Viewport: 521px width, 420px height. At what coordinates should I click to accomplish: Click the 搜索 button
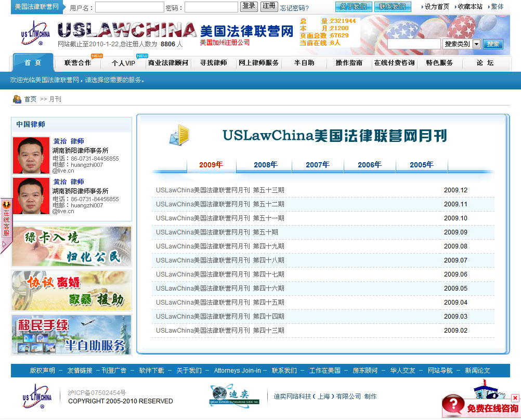tap(493, 44)
